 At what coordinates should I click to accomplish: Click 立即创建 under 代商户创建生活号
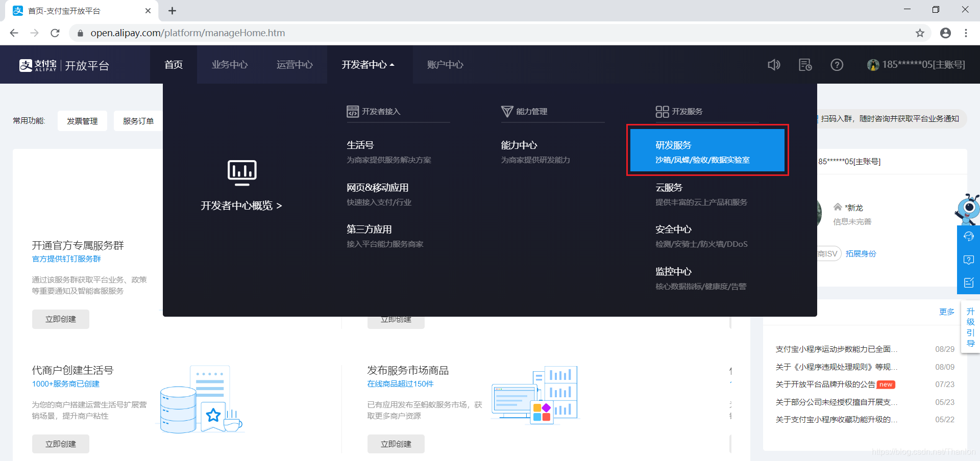(x=61, y=444)
